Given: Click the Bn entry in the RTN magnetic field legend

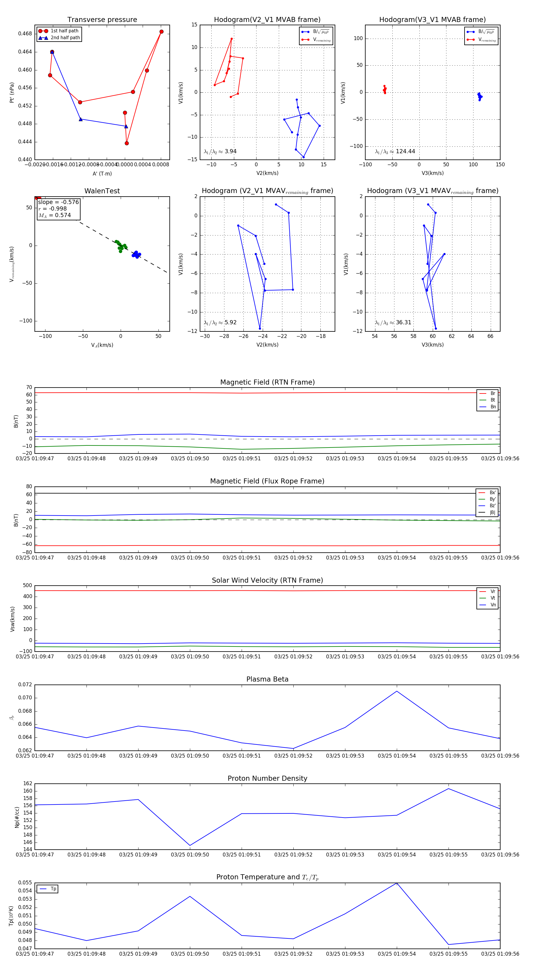Looking at the screenshot, I should (488, 407).
